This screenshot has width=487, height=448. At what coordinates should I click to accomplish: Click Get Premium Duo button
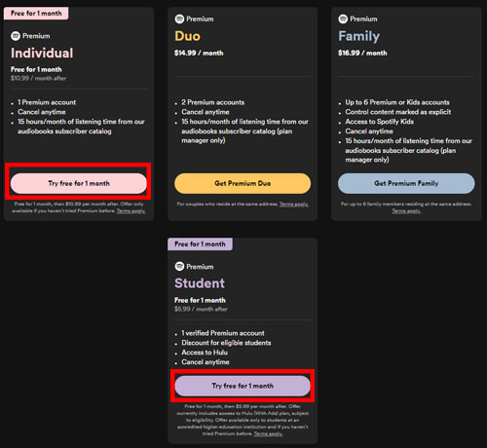pos(243,183)
